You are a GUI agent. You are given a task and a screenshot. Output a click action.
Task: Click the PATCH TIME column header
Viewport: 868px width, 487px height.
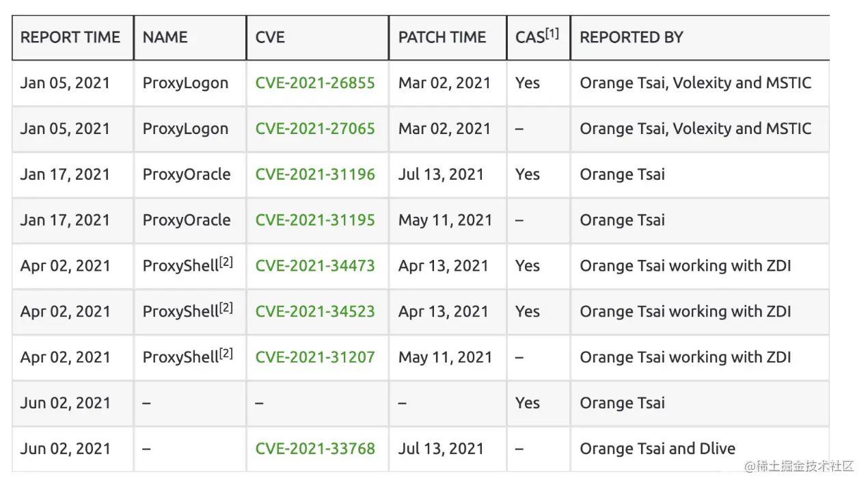pyautogui.click(x=442, y=38)
